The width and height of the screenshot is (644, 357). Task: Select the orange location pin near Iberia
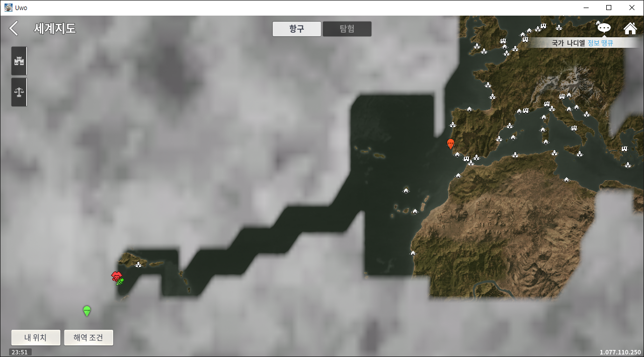(451, 144)
